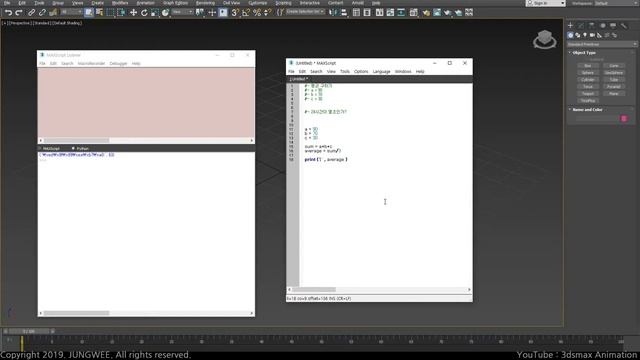
Task: Click the Mirror tool icon
Action: 333,13
